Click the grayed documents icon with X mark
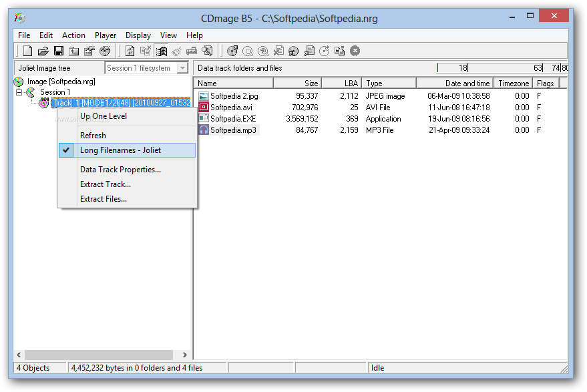 [x=146, y=51]
